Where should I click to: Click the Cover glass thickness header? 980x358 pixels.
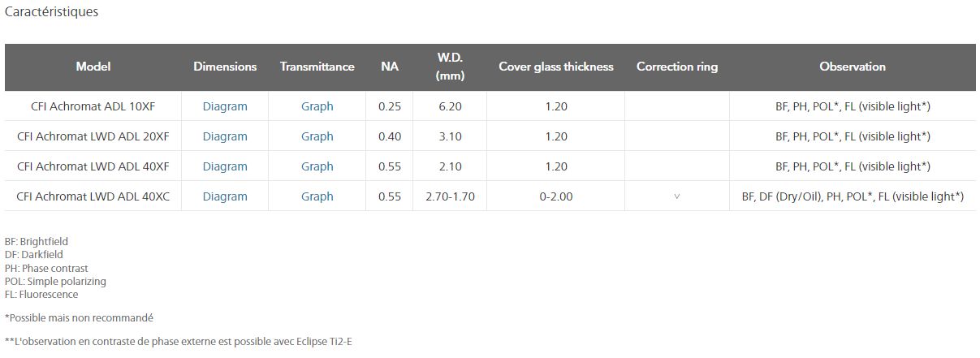pyautogui.click(x=556, y=67)
